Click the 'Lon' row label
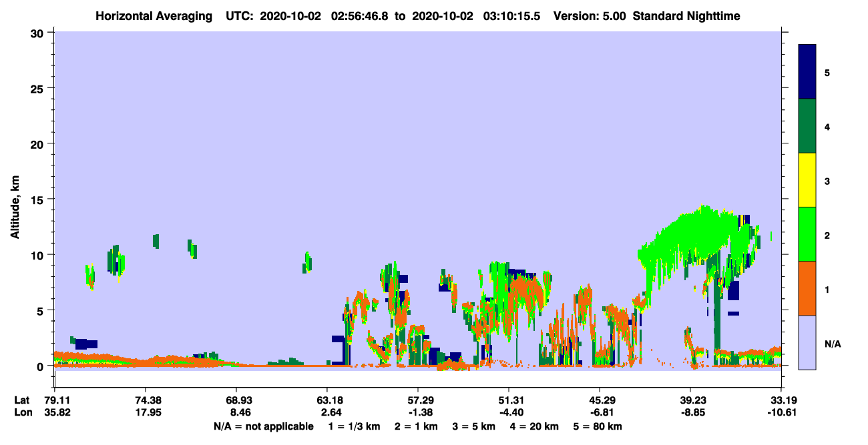This screenshot has width=868, height=445. 23,412
